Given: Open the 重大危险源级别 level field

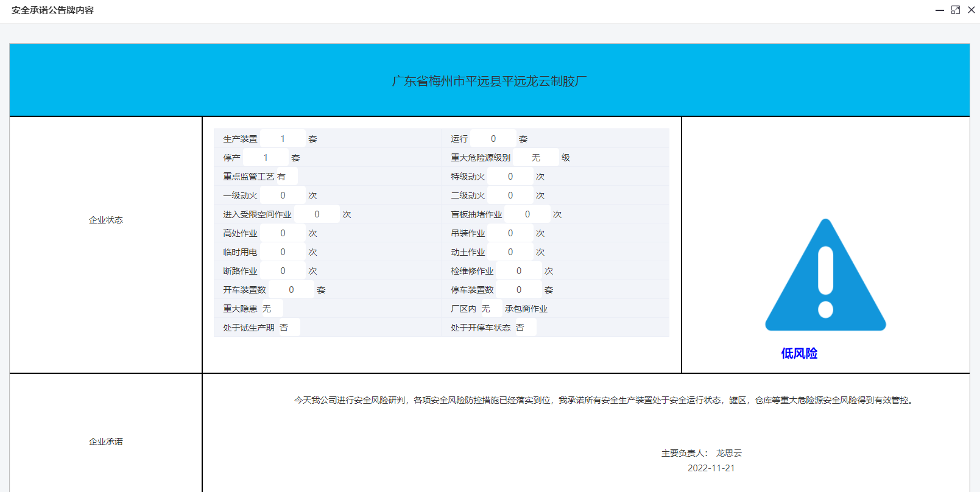Looking at the screenshot, I should pos(536,158).
